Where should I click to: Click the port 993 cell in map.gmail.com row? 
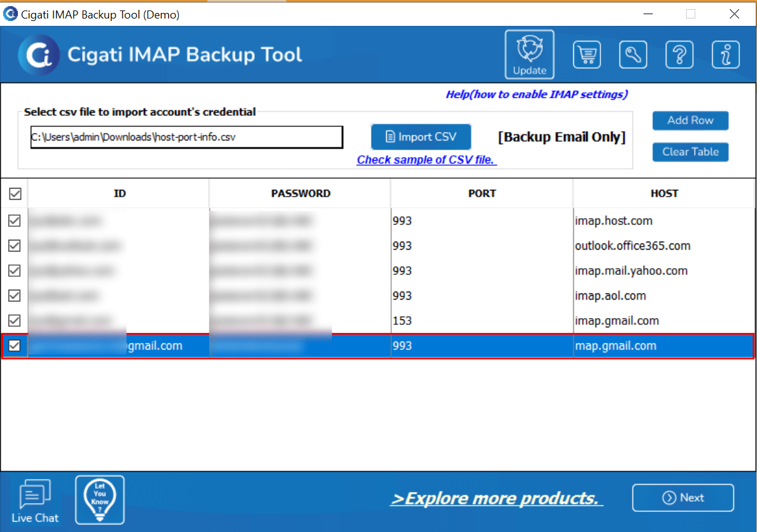click(x=482, y=346)
